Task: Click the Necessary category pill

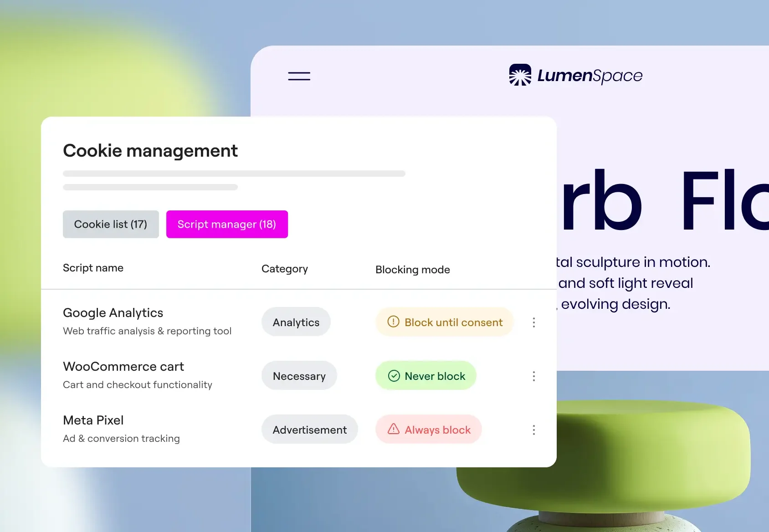Action: 299,376
